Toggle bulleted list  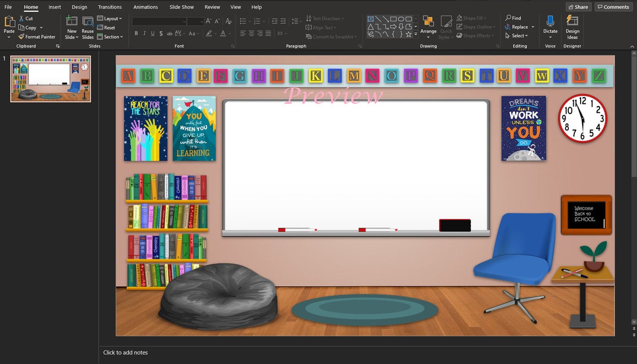243,21
